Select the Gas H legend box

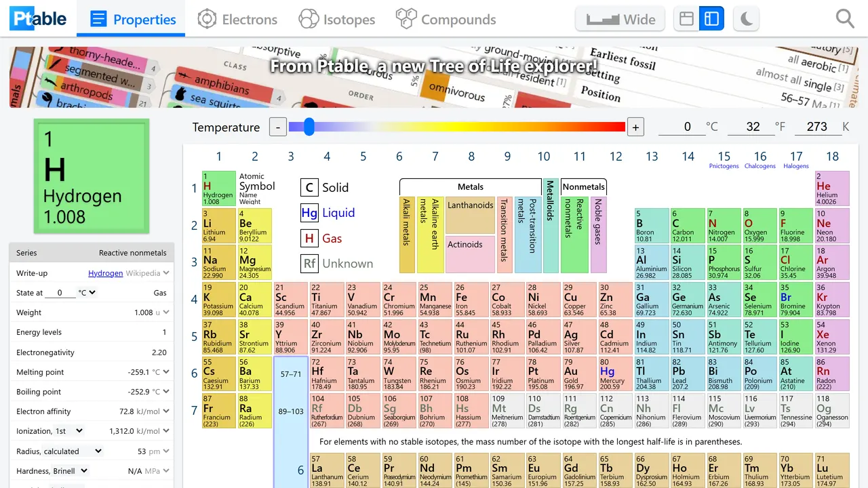point(309,239)
